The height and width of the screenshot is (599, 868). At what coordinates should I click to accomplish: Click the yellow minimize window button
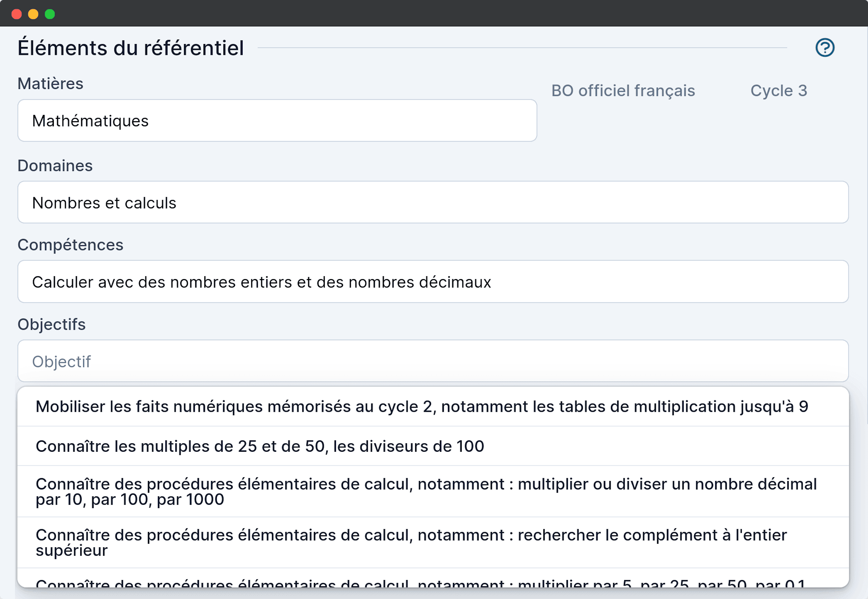click(33, 14)
